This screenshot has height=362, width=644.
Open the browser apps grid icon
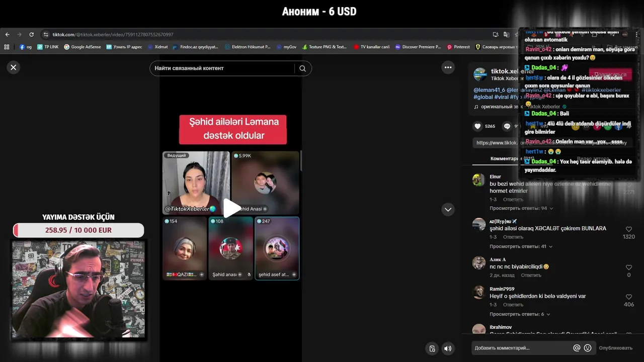coord(7,47)
